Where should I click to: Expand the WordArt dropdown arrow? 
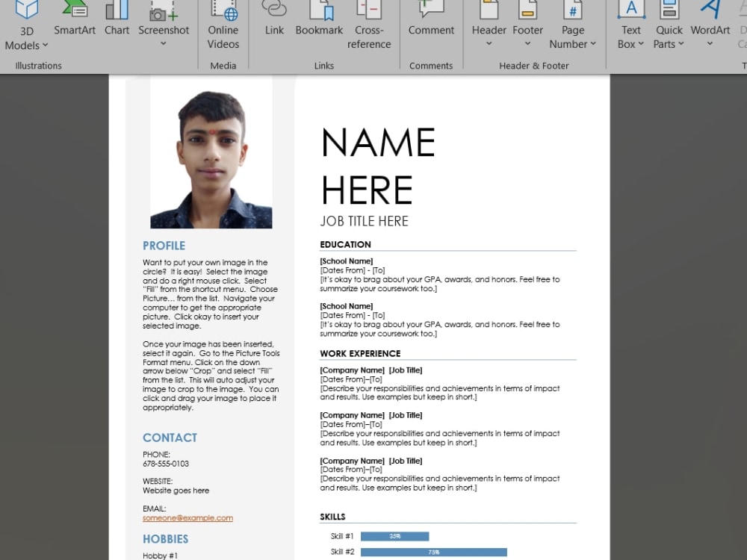(x=710, y=44)
